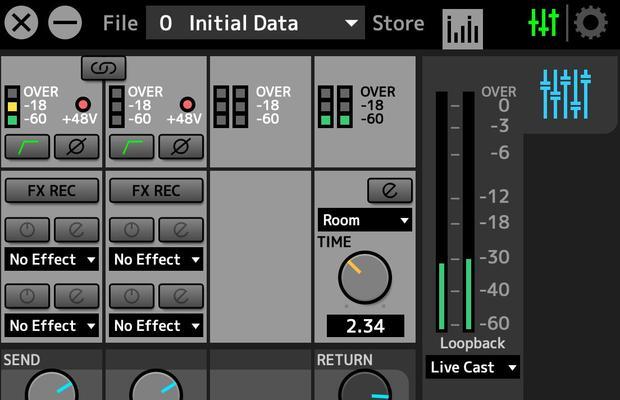
Task: Close the window with the X button
Action: pos(21,23)
